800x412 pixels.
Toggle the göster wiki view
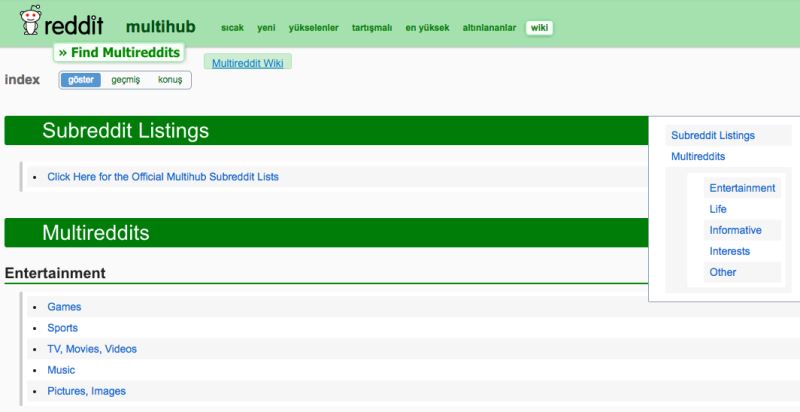pyautogui.click(x=80, y=80)
